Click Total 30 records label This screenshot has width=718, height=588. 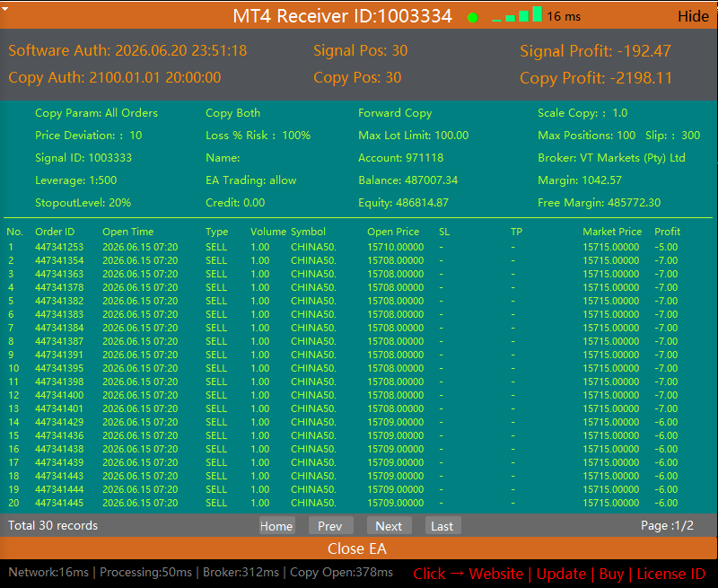[53, 525]
